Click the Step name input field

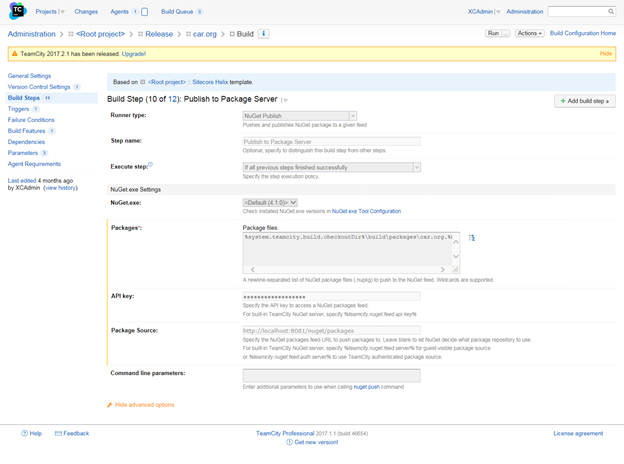pos(332,142)
